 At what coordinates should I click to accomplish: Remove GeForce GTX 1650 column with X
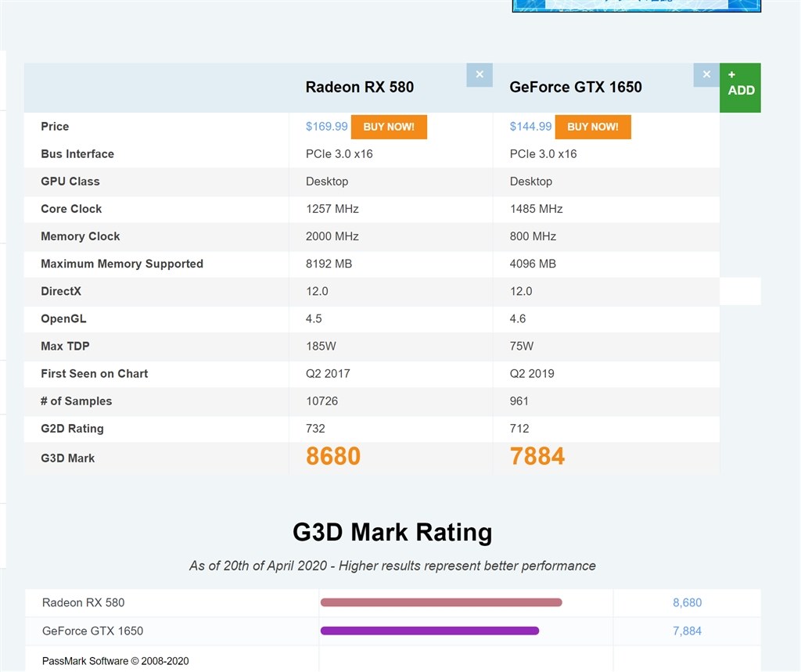click(706, 74)
